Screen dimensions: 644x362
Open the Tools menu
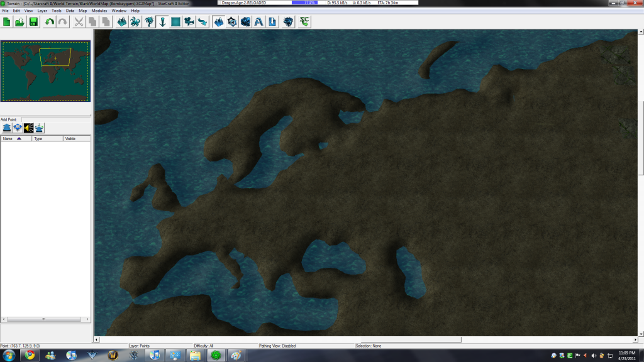coord(56,11)
